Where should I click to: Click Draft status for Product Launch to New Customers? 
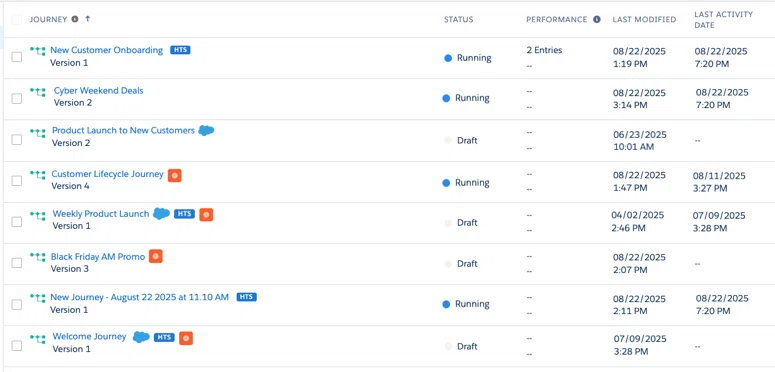pos(467,140)
